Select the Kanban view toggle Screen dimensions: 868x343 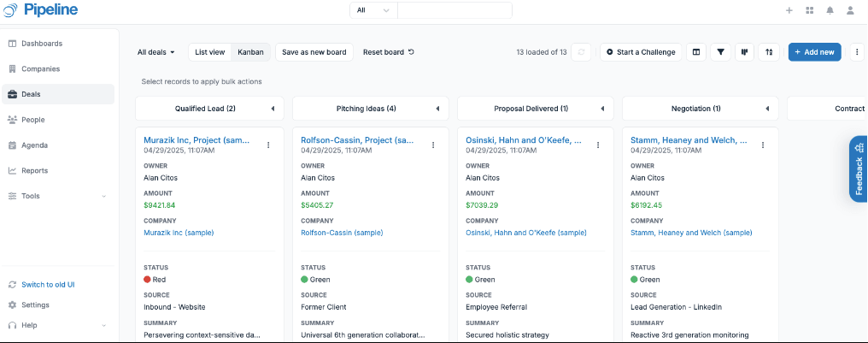pos(250,52)
